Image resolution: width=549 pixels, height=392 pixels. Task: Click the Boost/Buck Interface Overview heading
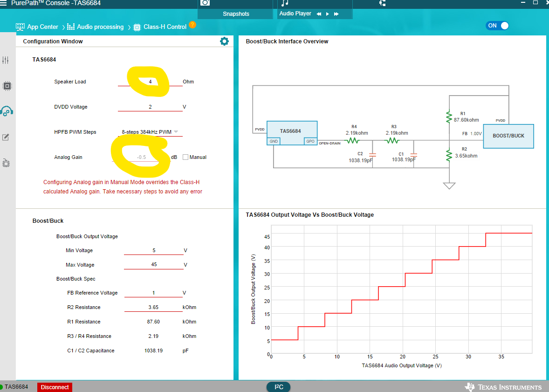point(287,41)
